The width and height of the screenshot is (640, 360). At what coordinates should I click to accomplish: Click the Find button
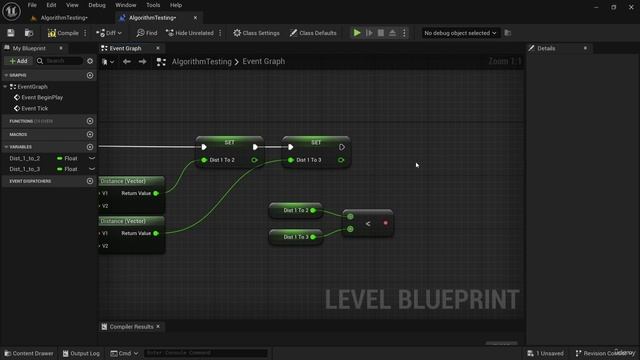(x=147, y=33)
